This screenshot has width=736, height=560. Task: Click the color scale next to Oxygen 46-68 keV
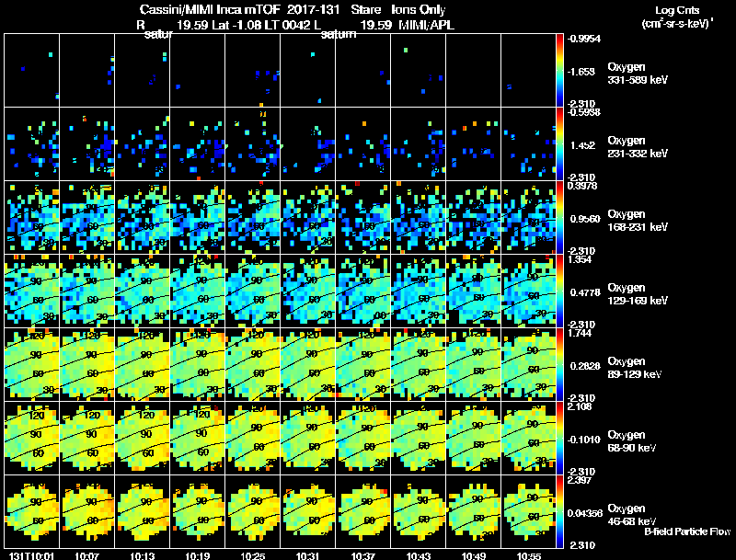coord(559,511)
